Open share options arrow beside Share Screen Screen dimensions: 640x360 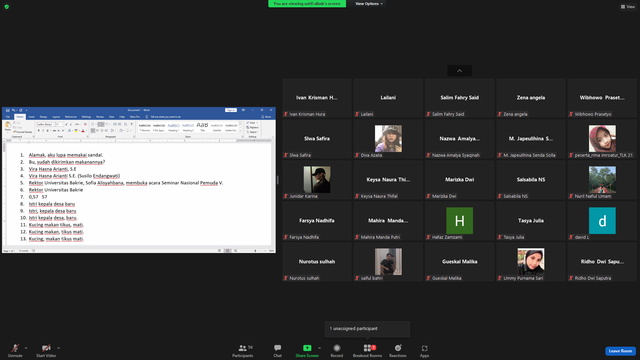319,348
